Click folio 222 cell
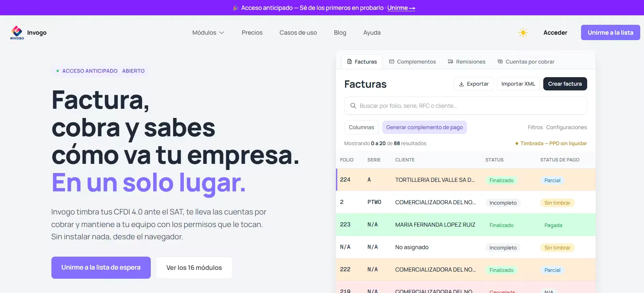 pos(345,269)
